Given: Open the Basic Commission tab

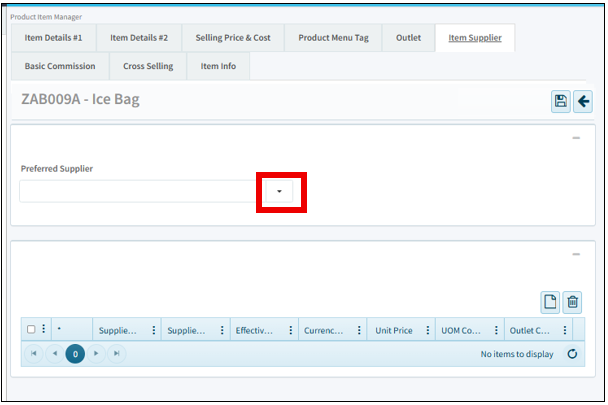Looking at the screenshot, I should 60,66.
